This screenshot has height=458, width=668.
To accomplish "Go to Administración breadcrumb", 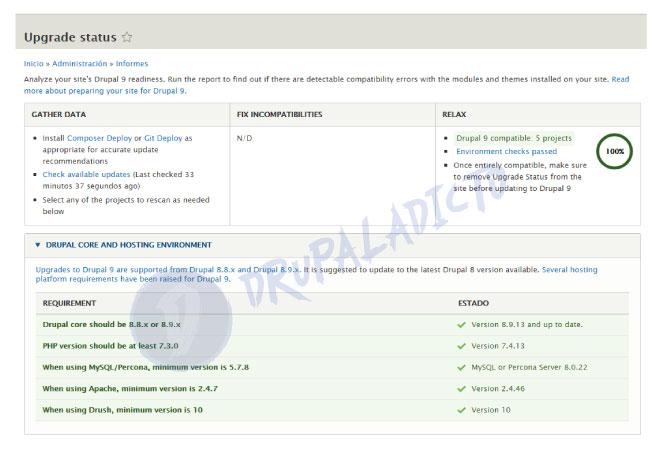I will point(80,63).
